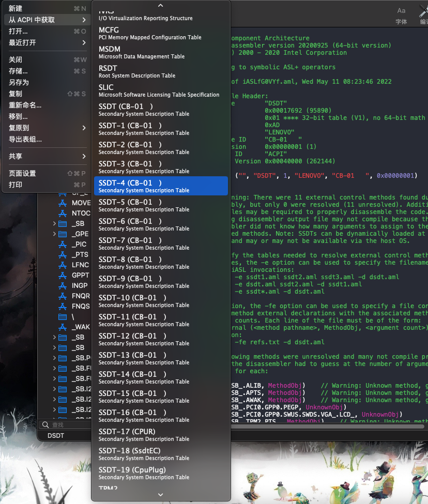Load the SSDT-18 (SsdtEC) table
Viewport: 428px width, 504px height.
pos(160,454)
